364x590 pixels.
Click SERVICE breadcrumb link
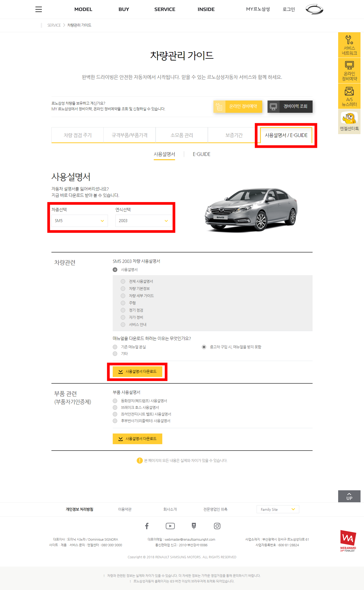pyautogui.click(x=54, y=25)
